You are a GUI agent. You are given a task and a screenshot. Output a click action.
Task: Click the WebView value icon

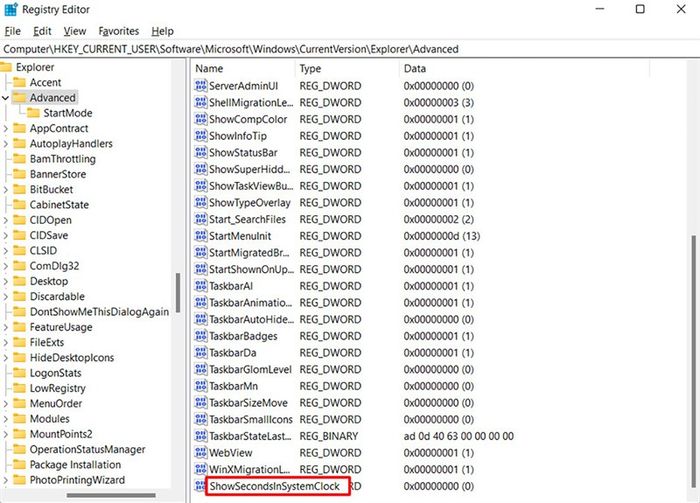click(x=201, y=453)
